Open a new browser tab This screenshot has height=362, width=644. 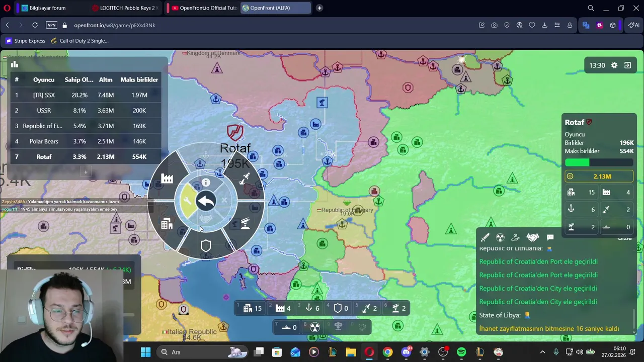click(319, 8)
